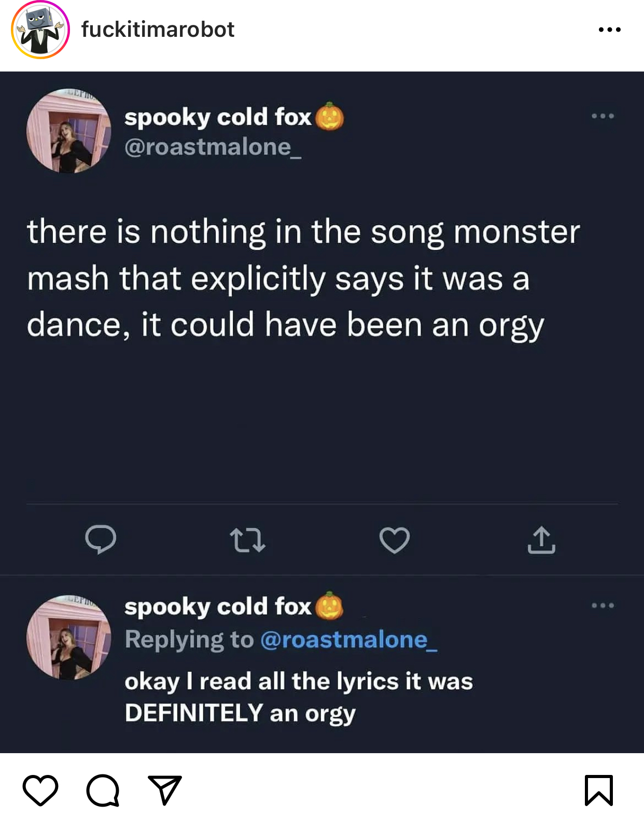
Task: Open the Instagram post options menu
Action: click(609, 30)
